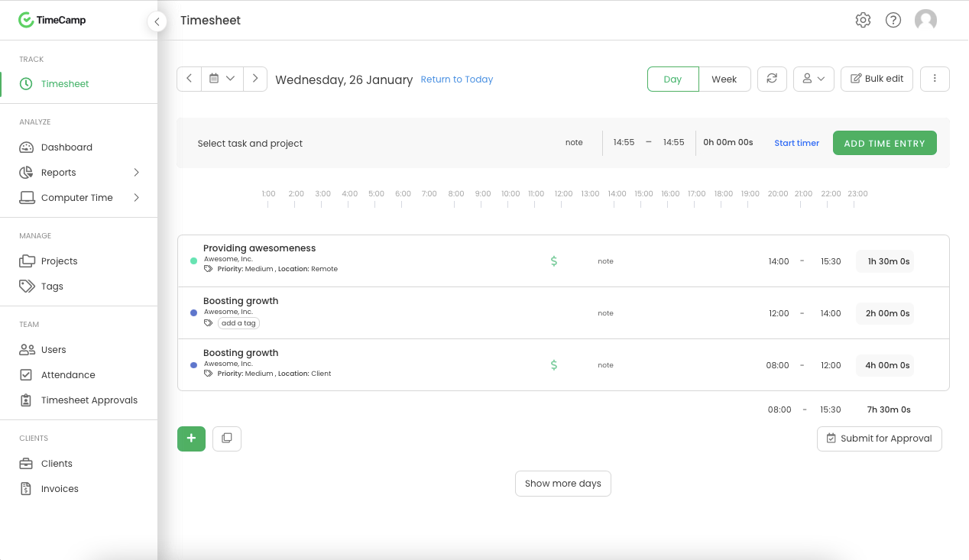The image size is (969, 560).
Task: Open the calendar date picker dropdown
Action: pos(222,79)
